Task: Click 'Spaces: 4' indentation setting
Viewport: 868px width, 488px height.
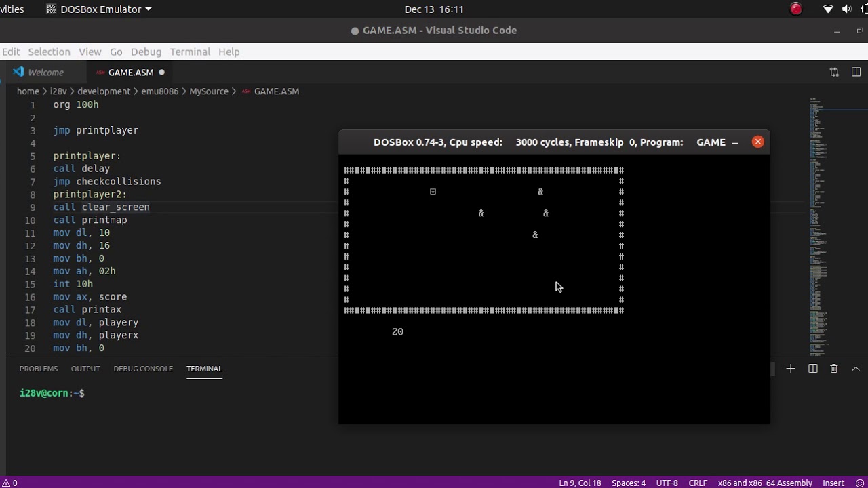Action: [x=629, y=483]
